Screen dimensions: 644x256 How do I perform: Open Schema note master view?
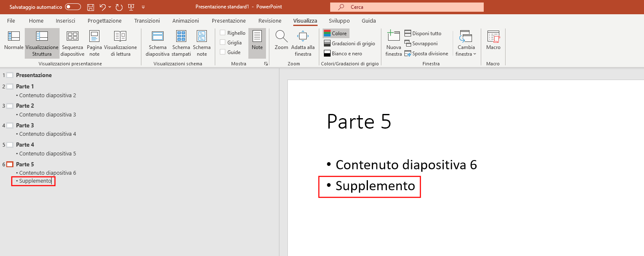pyautogui.click(x=202, y=43)
